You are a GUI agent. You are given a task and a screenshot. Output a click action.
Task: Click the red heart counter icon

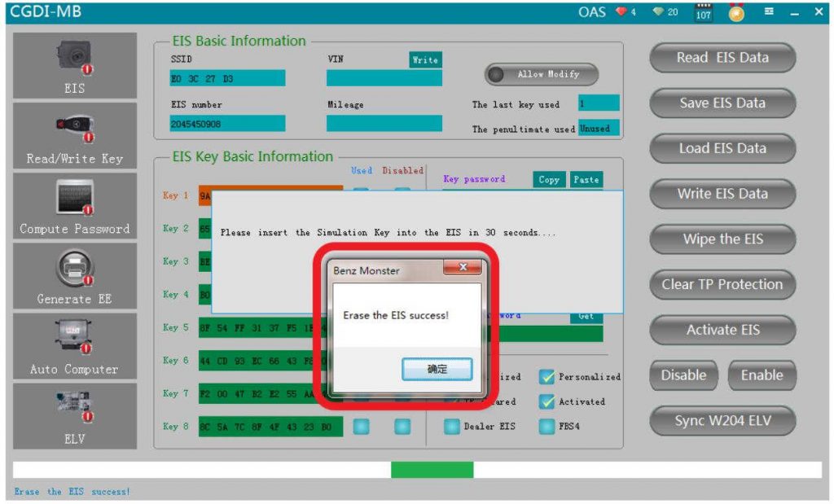pos(621,11)
